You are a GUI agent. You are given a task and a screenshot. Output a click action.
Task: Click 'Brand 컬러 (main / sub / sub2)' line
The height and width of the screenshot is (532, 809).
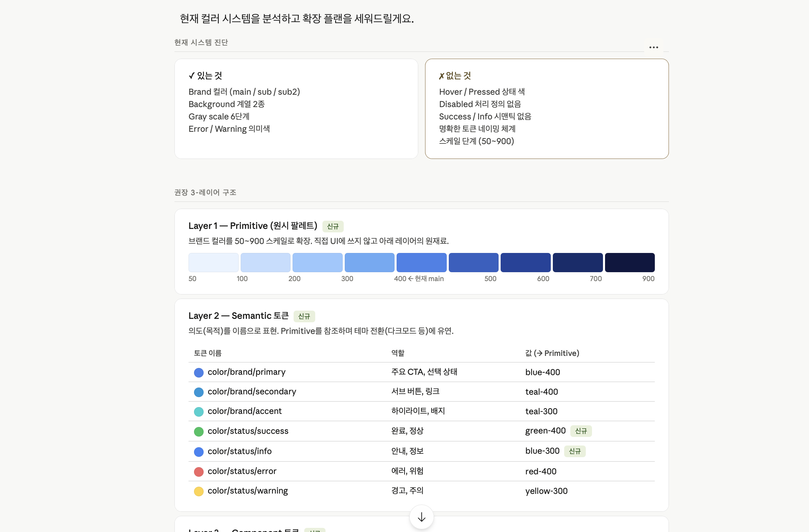pos(244,92)
